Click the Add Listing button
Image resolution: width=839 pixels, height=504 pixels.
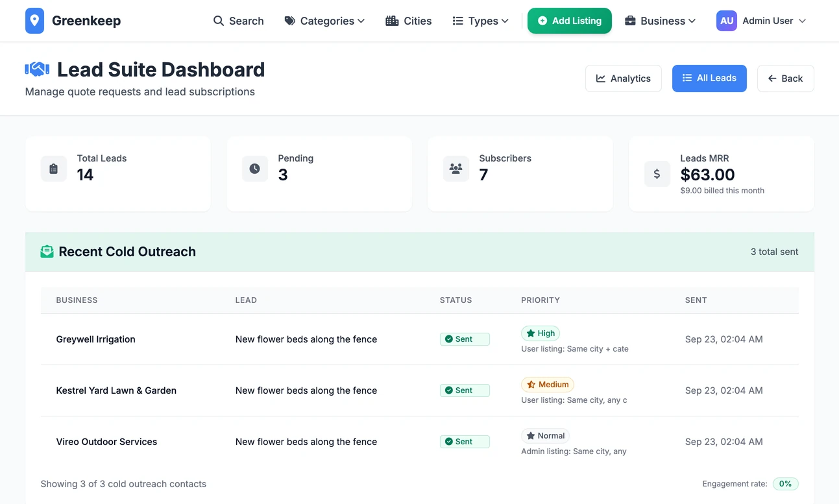(570, 21)
